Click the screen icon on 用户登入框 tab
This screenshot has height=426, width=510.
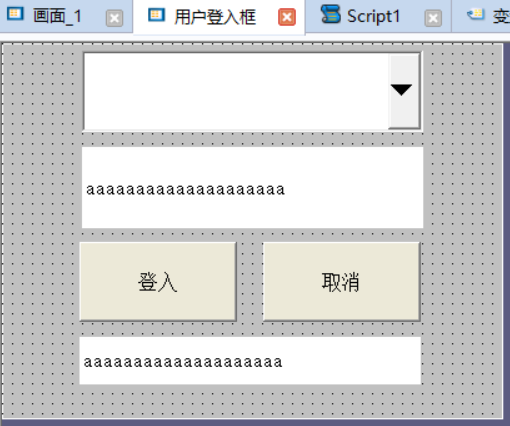[156, 15]
